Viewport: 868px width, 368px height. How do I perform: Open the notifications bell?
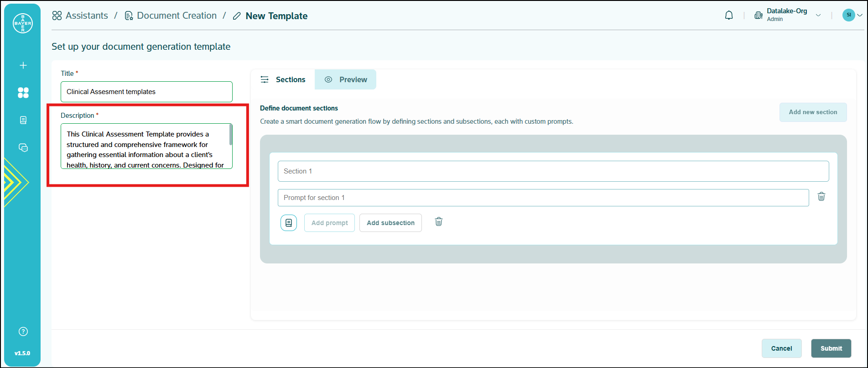(729, 16)
